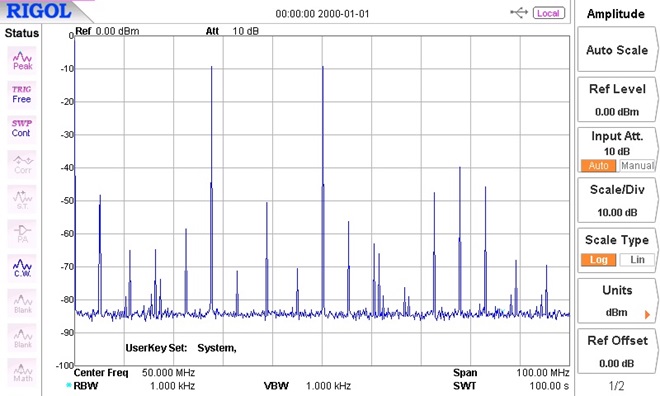
Task: Open the Scale/Div 10.00 dB setting
Action: pos(617,201)
